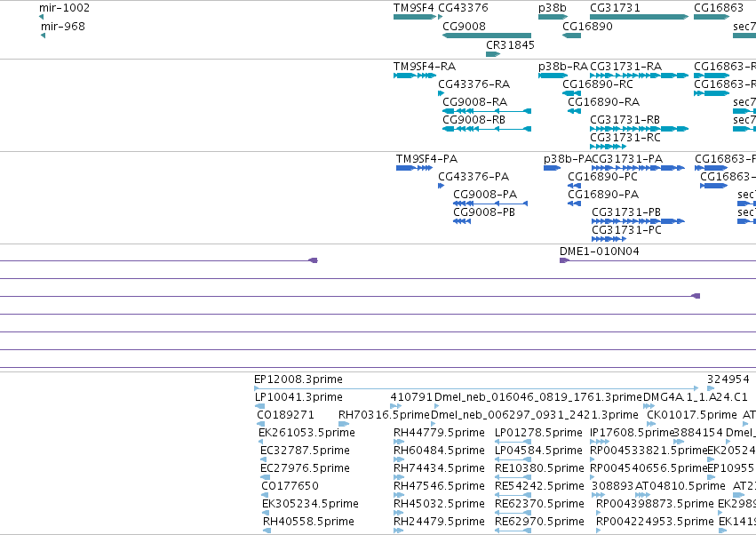756x535 pixels.
Task: Open the RH60484.5prime EST label
Action: coord(439,451)
